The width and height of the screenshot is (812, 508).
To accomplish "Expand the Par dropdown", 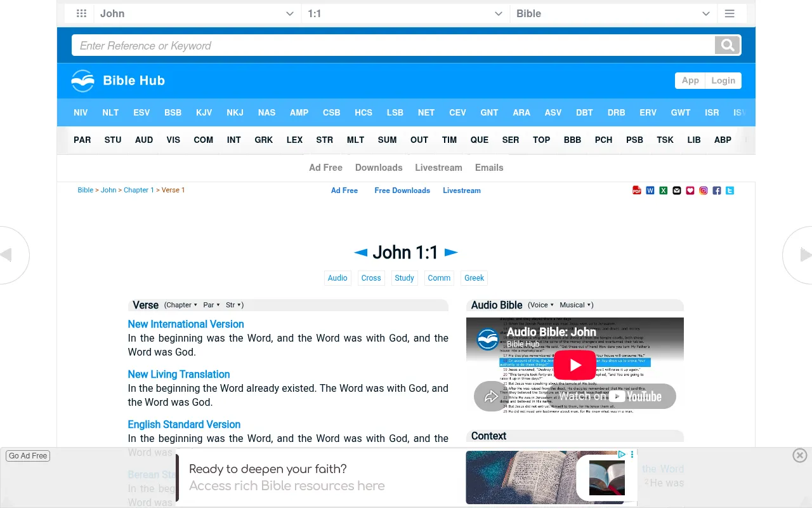I will pos(211,305).
